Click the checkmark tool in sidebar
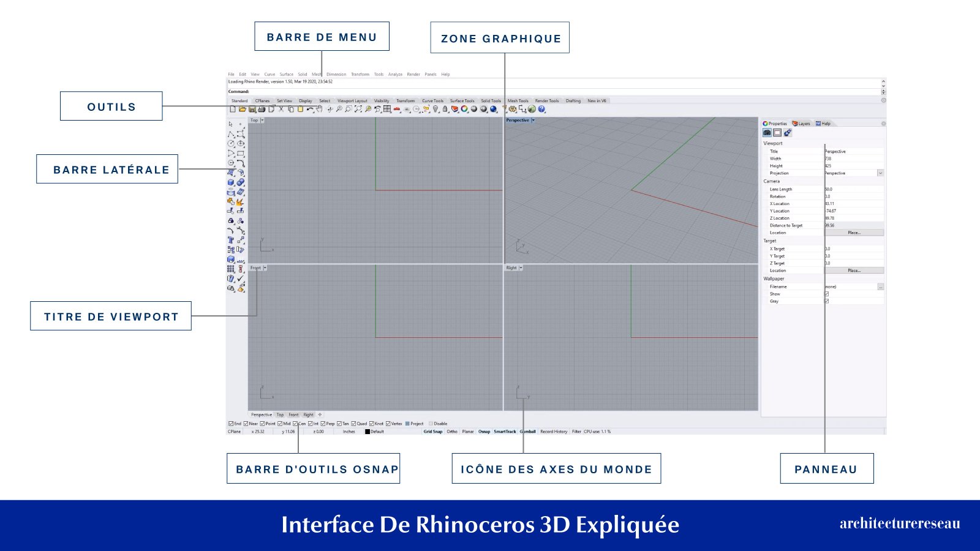Screen dimensions: 980x551 coord(240,278)
